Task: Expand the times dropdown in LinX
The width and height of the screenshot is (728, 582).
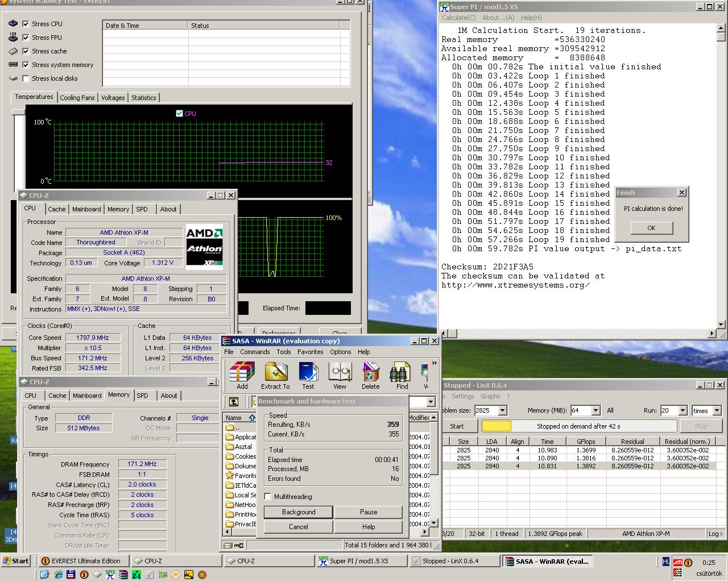Action: 717,410
